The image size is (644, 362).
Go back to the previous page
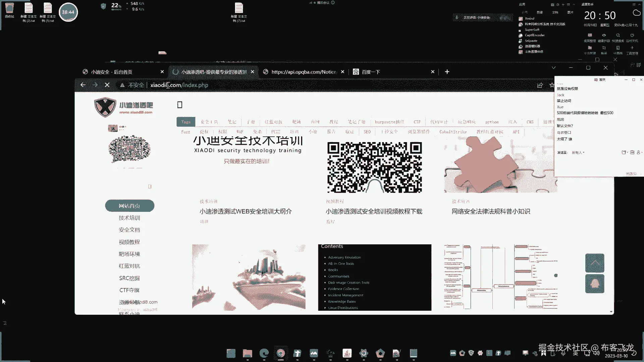coord(83,85)
